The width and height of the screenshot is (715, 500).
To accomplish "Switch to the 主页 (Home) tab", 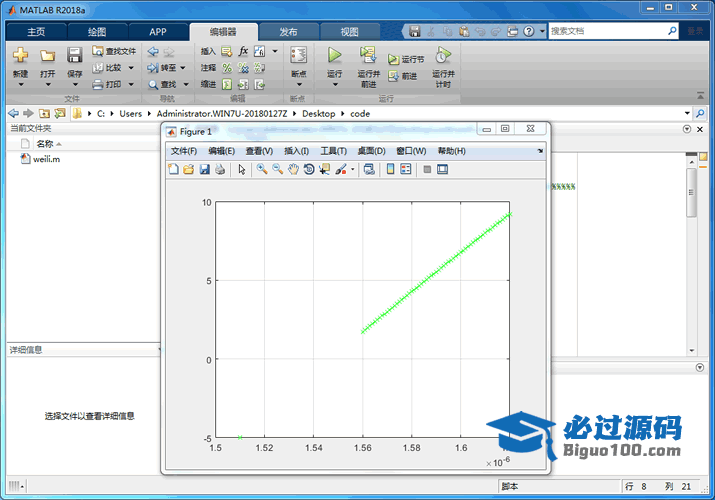I will coord(36,32).
